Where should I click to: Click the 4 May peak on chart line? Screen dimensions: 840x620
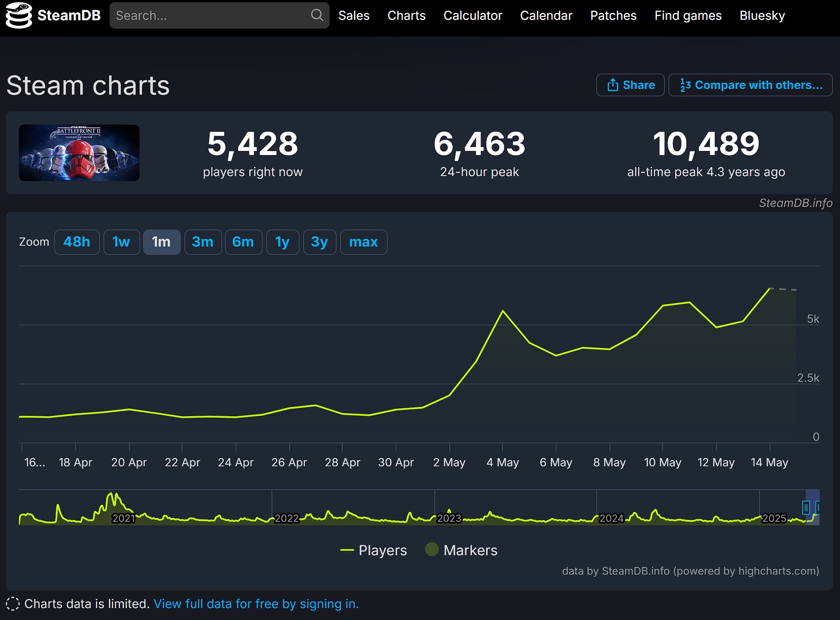coord(503,311)
